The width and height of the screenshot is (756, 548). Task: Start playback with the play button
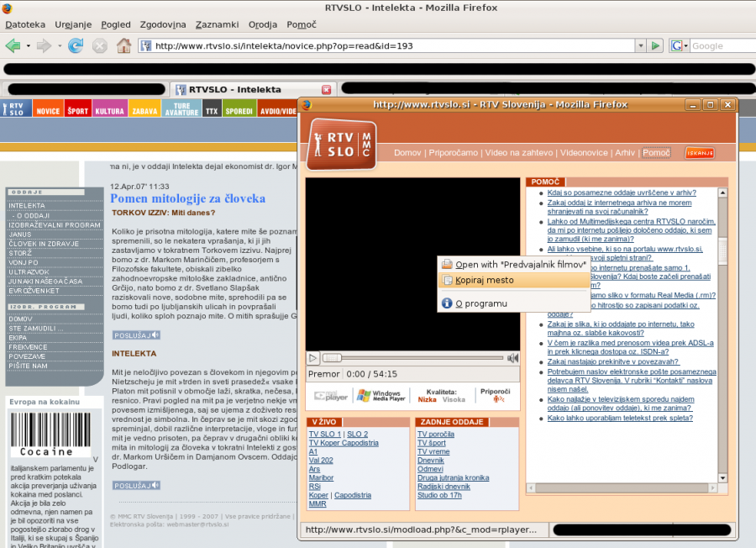click(312, 358)
